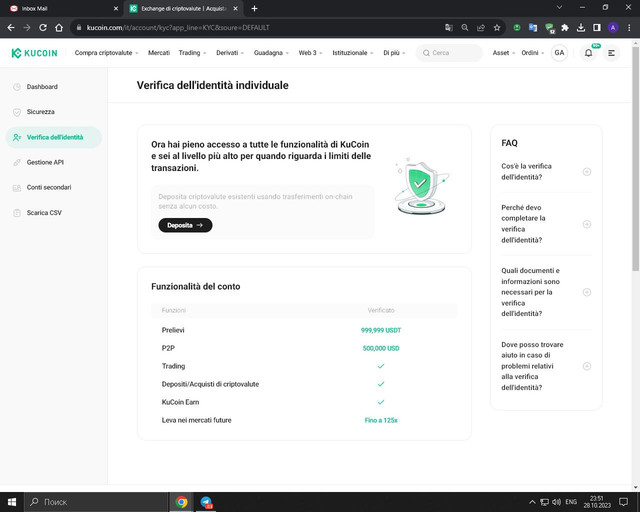The image size is (640, 512).
Task: Open the Windows notification center icon
Action: tap(623, 502)
